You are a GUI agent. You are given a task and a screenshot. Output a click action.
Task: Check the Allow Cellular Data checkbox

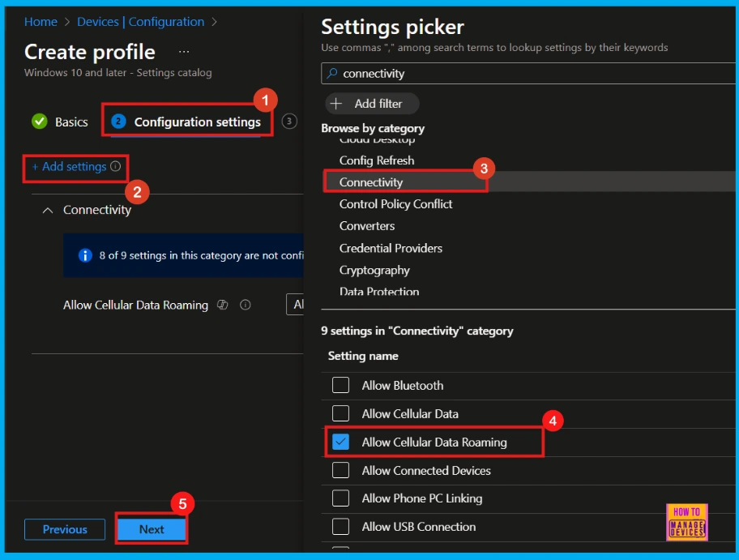tap(340, 413)
